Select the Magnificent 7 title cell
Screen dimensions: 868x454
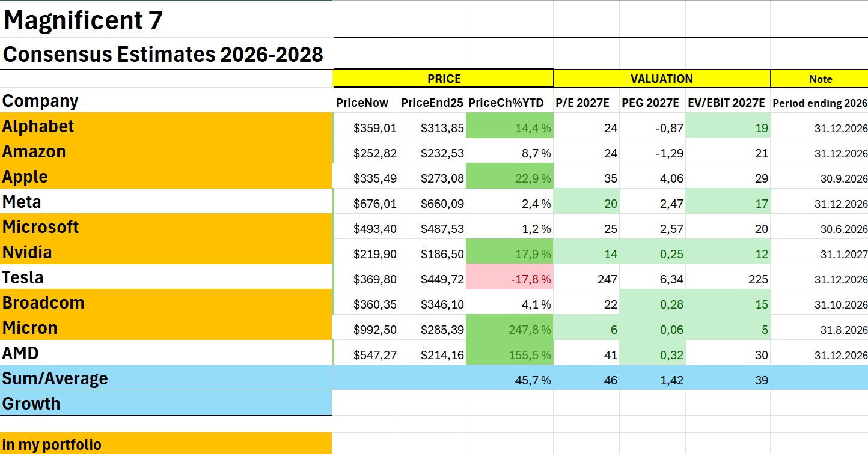click(x=166, y=19)
